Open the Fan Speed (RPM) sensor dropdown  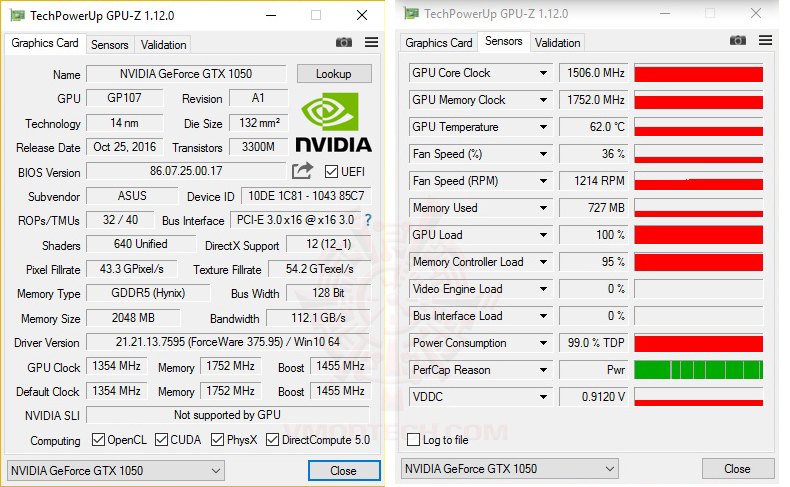543,181
